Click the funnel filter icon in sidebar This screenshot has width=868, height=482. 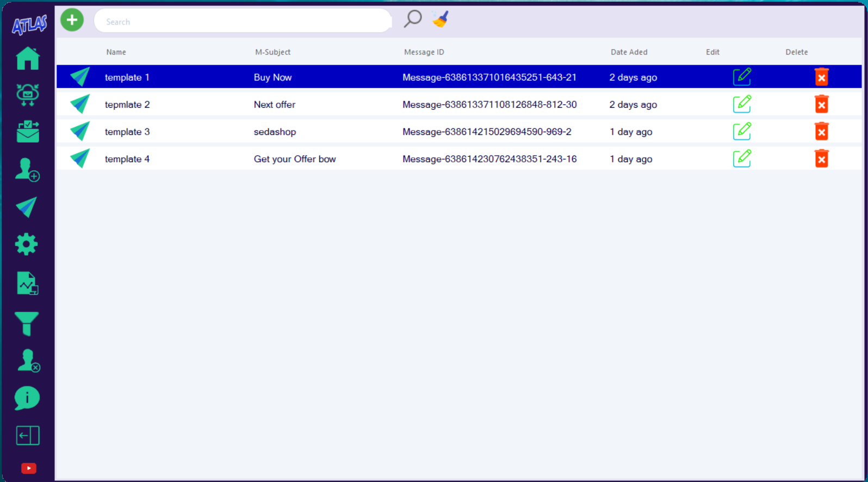[27, 324]
